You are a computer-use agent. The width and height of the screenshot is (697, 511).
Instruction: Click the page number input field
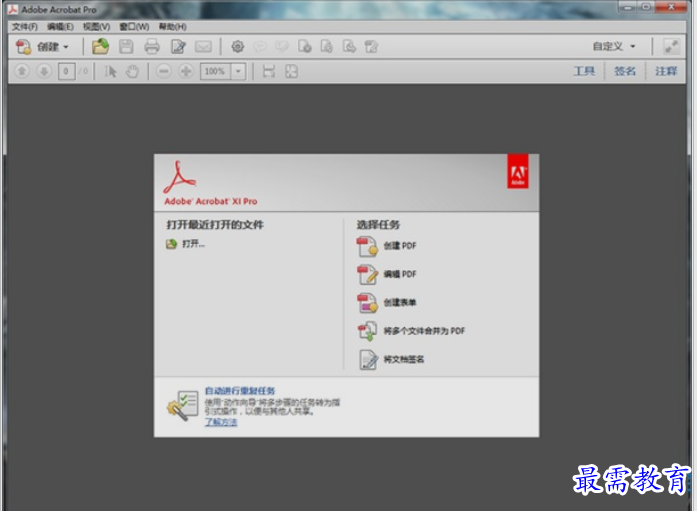[x=66, y=71]
